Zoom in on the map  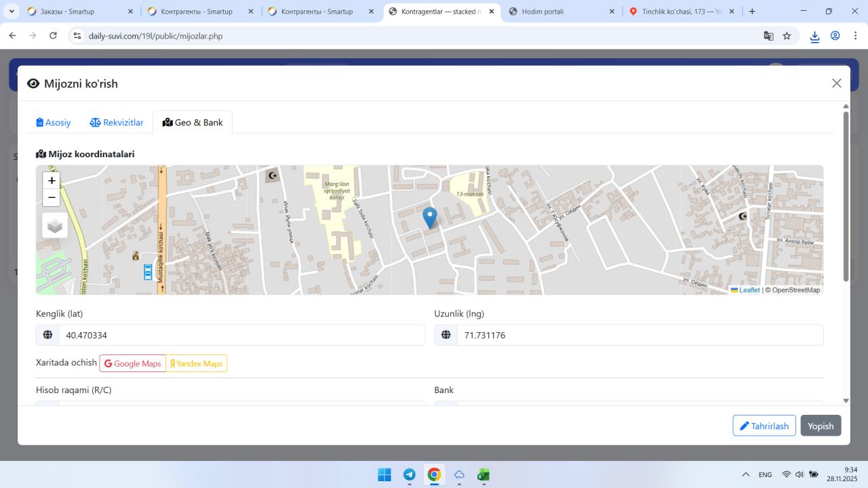point(52,181)
